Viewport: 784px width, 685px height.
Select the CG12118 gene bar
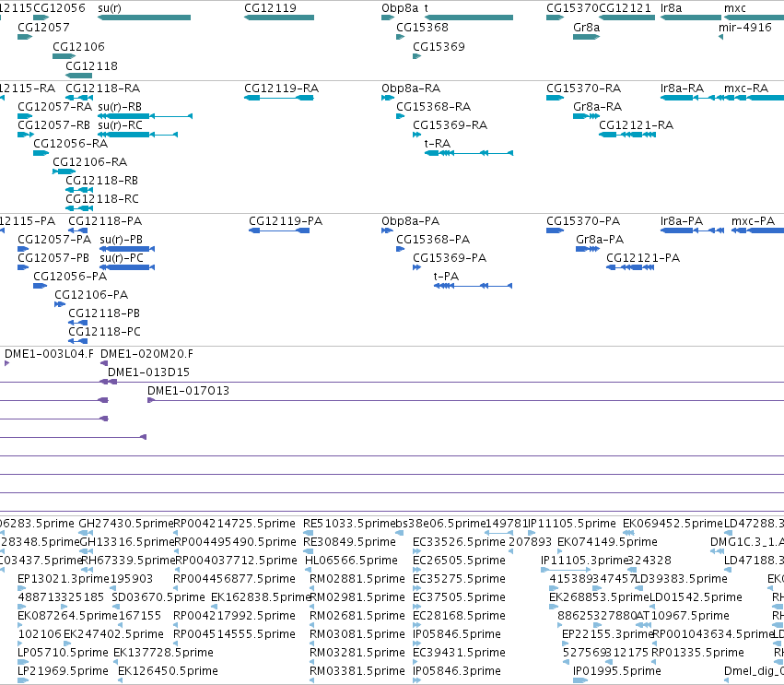tap(78, 76)
